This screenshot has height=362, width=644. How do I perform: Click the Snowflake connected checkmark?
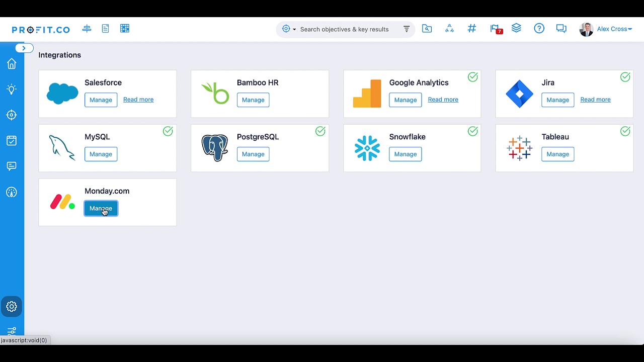coord(473,131)
